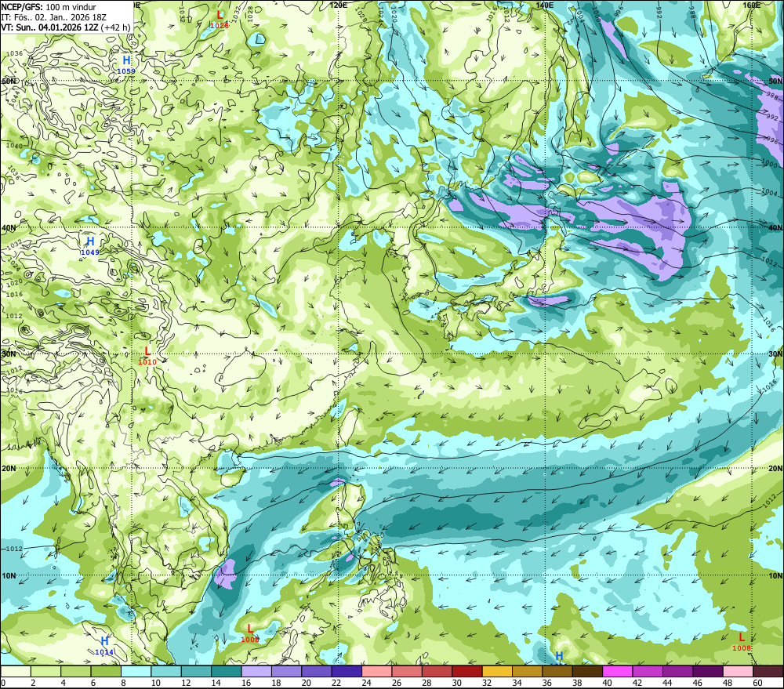Click the low pressure L 1026 marker
The height and width of the screenshot is (689, 784).
point(219,19)
